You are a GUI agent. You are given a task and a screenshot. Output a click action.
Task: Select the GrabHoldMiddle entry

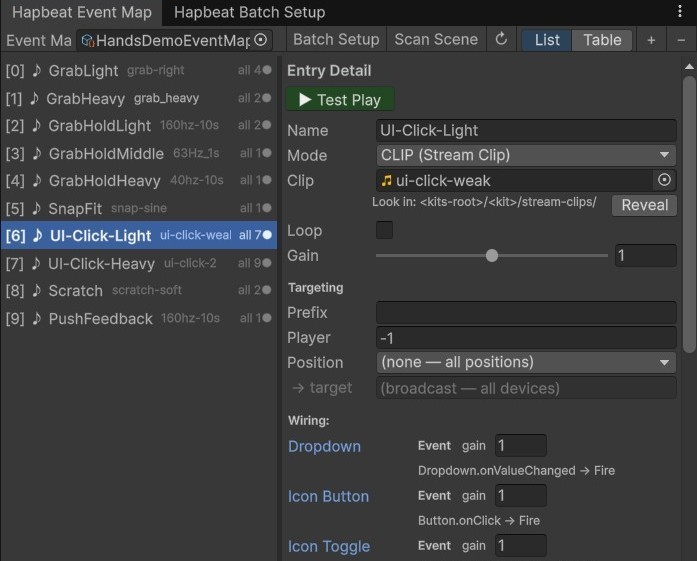point(139,153)
